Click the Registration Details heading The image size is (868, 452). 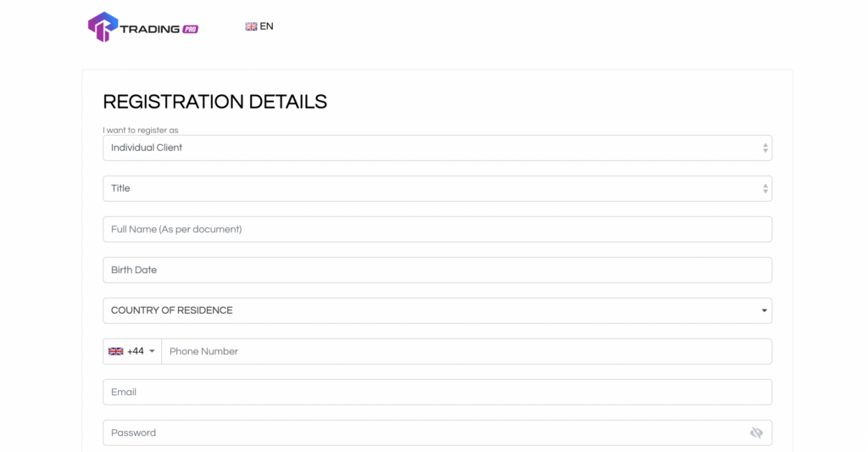coord(214,102)
